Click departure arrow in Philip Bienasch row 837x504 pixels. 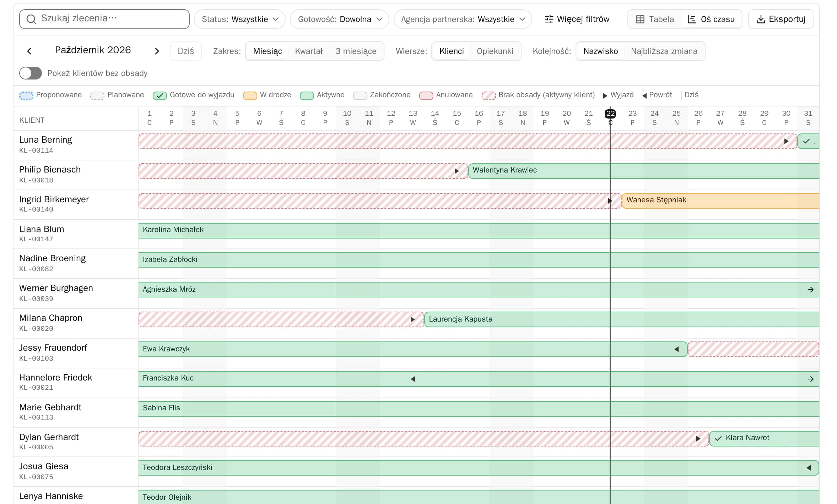pos(457,171)
